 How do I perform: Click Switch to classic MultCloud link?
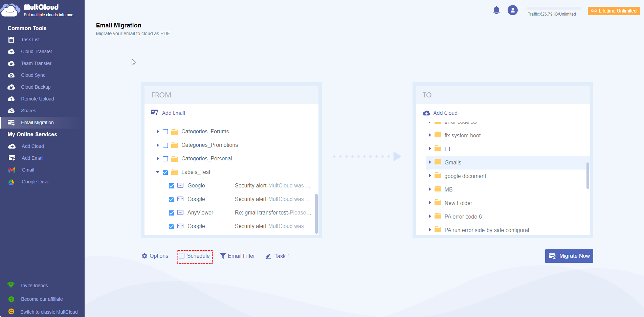[x=49, y=312]
